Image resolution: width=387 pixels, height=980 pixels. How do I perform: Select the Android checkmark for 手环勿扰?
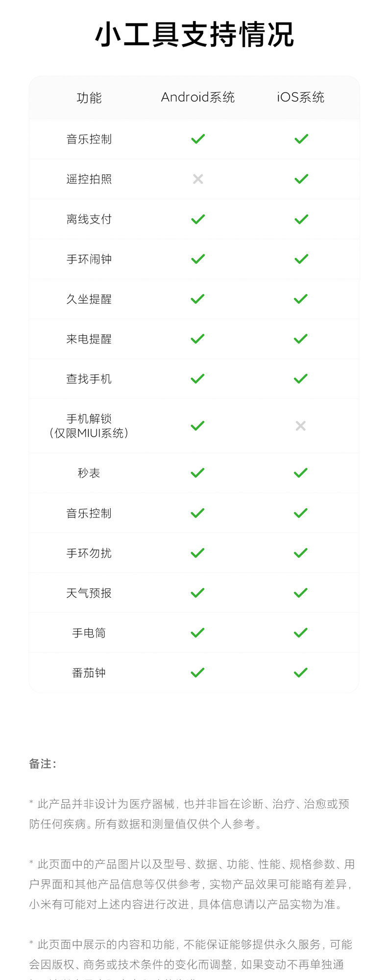pyautogui.click(x=197, y=553)
